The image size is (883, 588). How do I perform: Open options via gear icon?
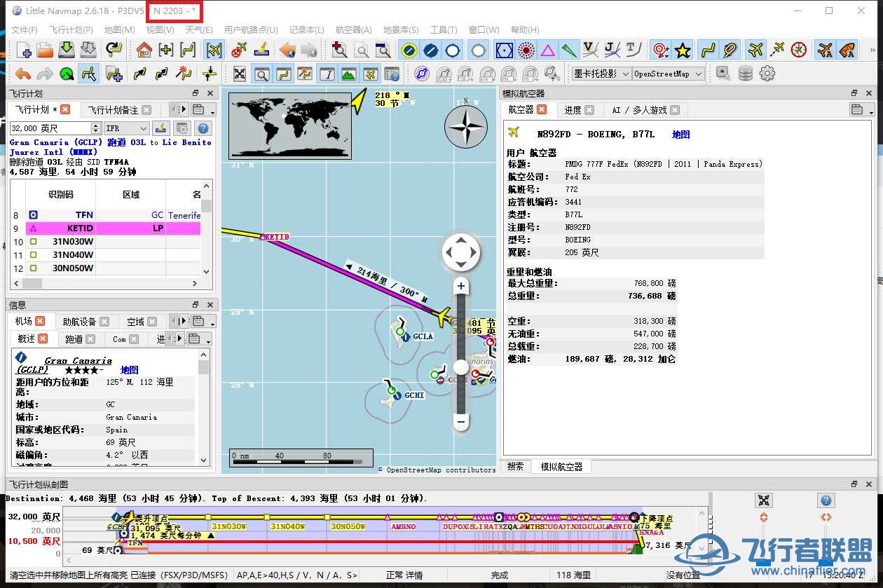[767, 74]
